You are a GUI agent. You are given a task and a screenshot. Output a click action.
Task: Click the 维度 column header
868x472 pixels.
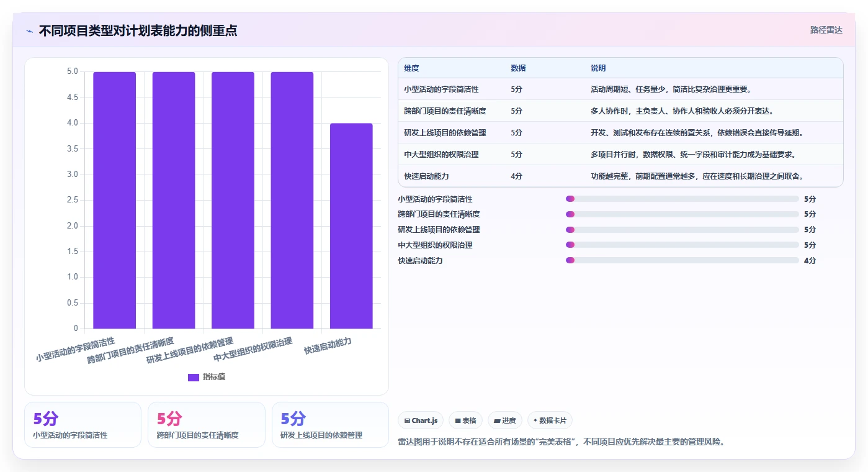411,68
